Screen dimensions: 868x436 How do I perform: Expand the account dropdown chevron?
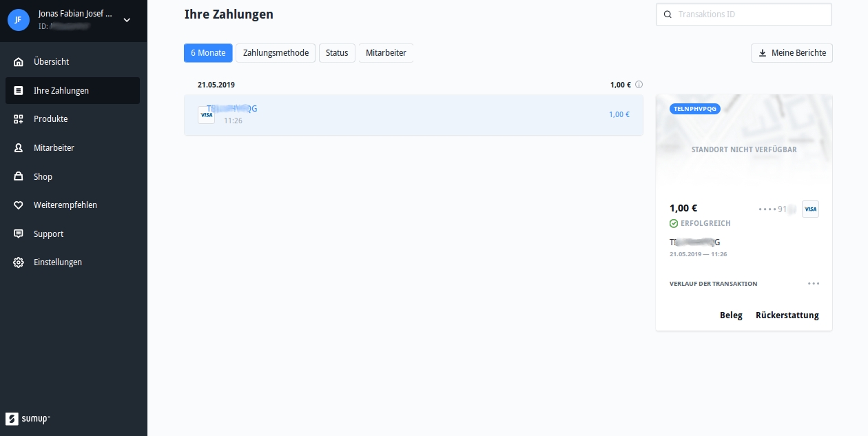[x=127, y=20]
